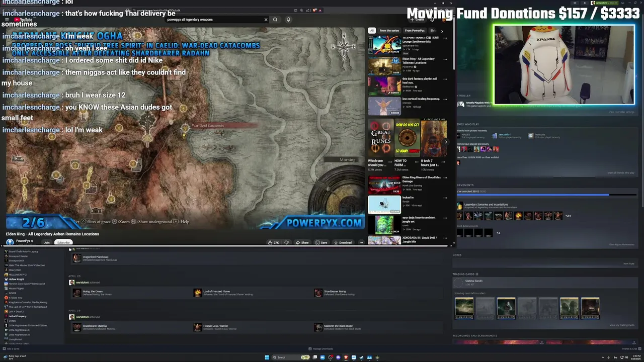Subscribe to the PowerPyx channel
Screen dimensions: 644x362
pyautogui.click(x=63, y=242)
